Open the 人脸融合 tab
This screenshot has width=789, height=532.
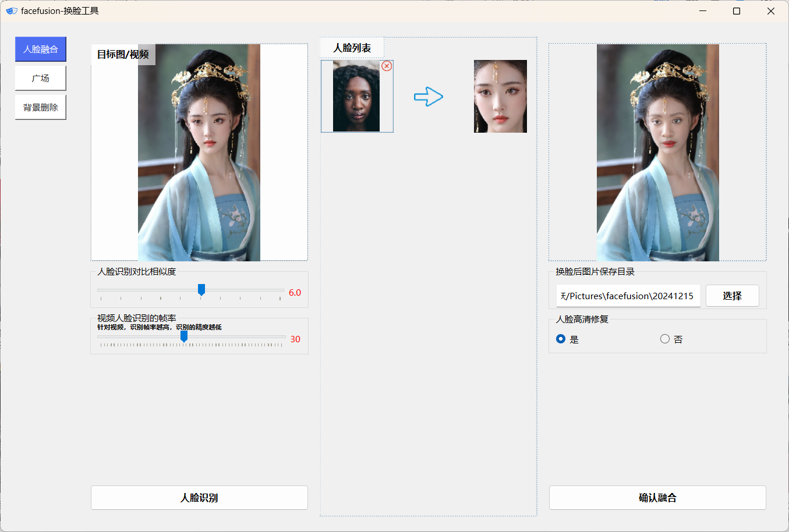click(x=41, y=49)
